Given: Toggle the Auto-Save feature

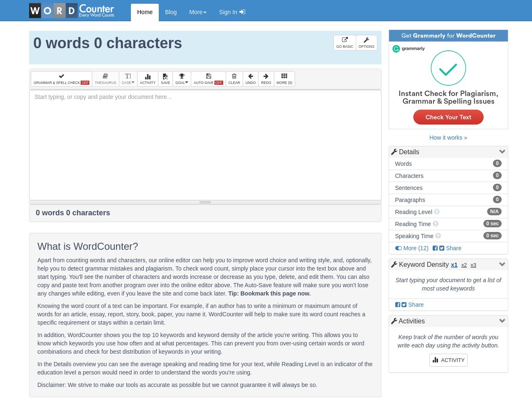Looking at the screenshot, I should (x=208, y=79).
